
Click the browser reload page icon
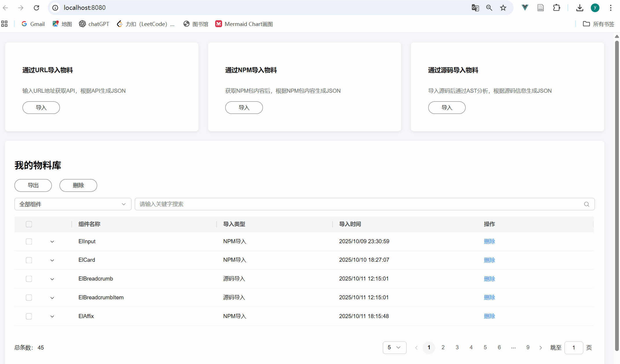pos(36,8)
